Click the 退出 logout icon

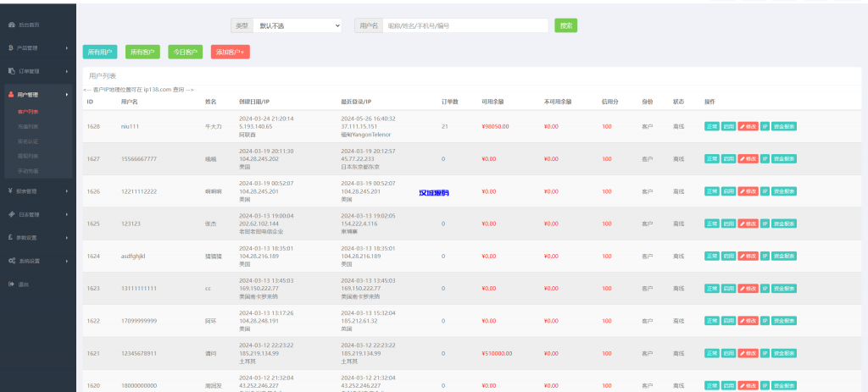(9, 284)
